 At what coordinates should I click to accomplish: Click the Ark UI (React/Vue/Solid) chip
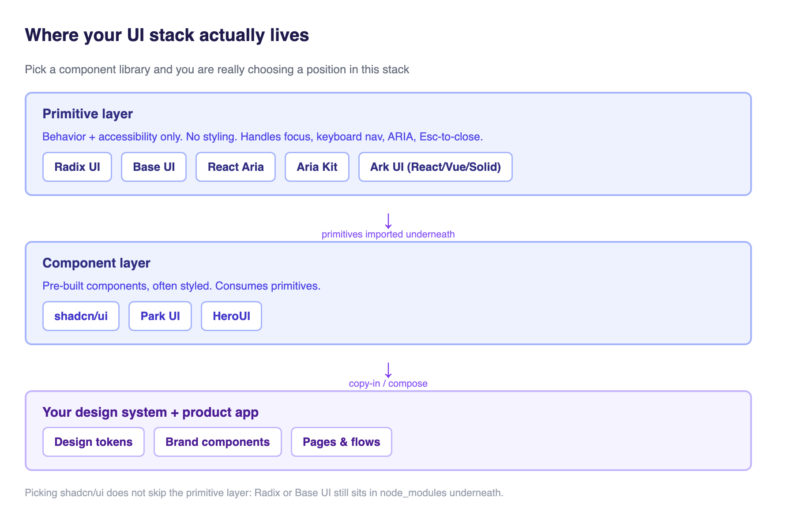coord(436,167)
